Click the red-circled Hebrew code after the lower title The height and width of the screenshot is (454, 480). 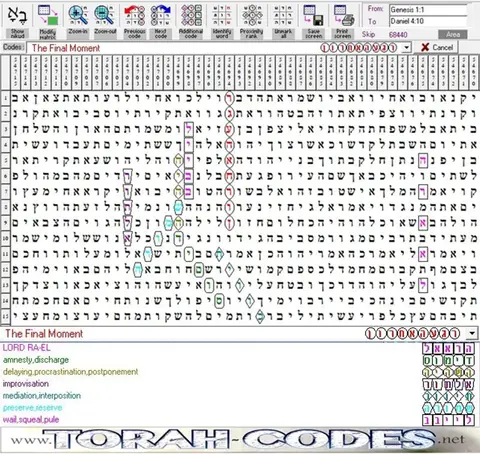coord(412,333)
